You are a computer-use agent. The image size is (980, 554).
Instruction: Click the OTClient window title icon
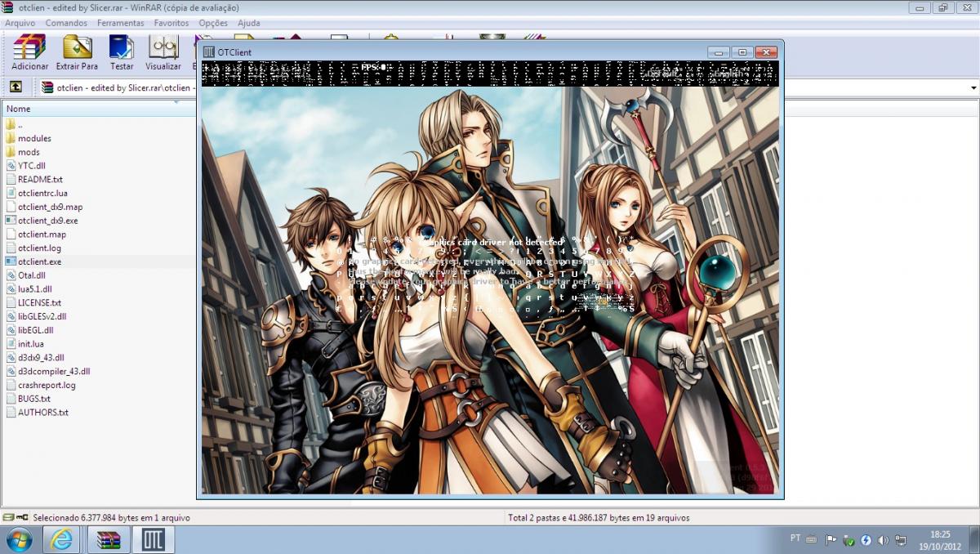(209, 52)
